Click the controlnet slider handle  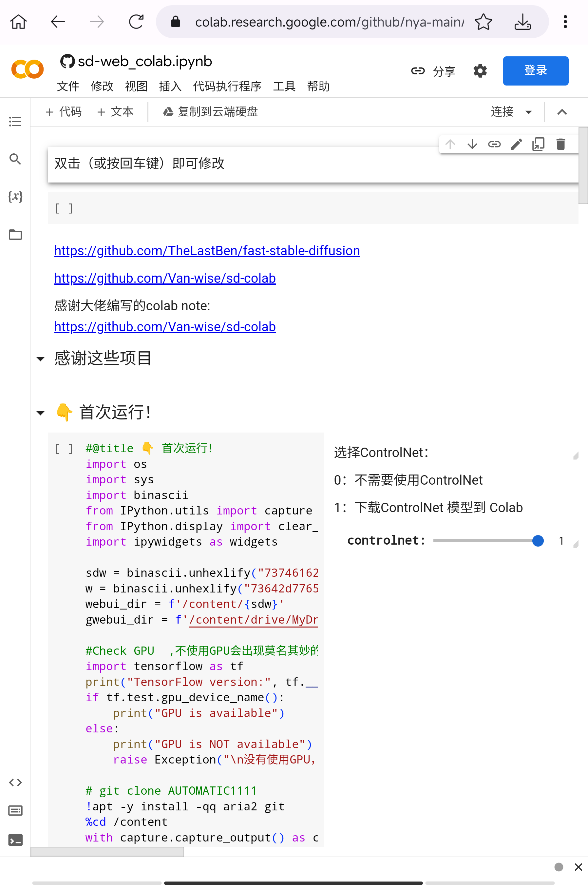(x=538, y=540)
